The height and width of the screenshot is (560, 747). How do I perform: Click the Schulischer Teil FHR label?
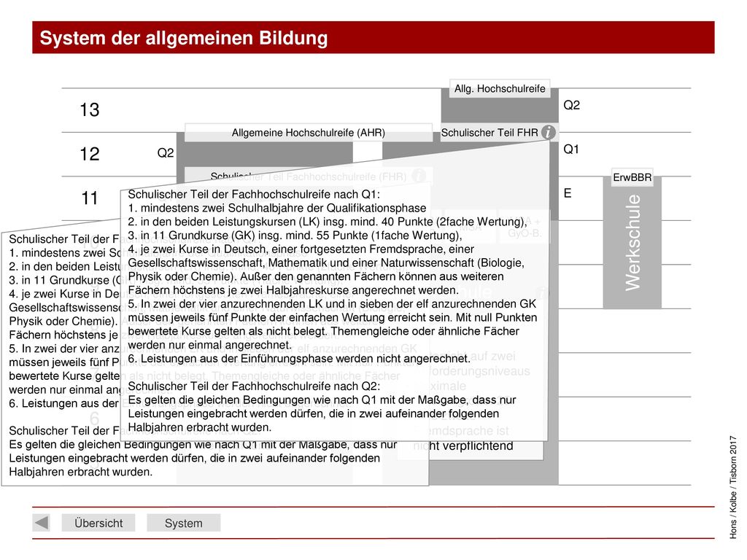point(489,133)
